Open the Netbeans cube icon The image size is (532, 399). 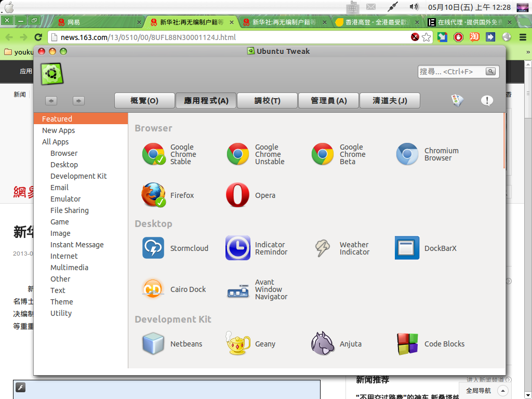[x=153, y=344]
